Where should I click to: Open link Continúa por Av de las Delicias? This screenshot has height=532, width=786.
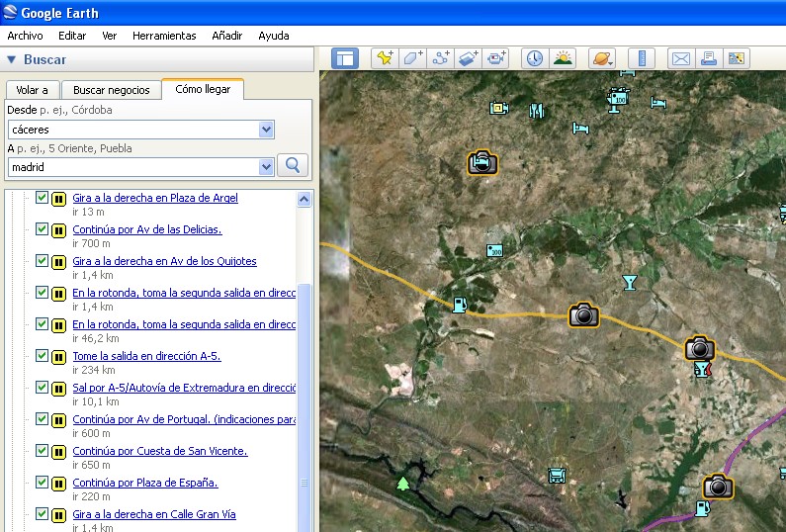[147, 229]
